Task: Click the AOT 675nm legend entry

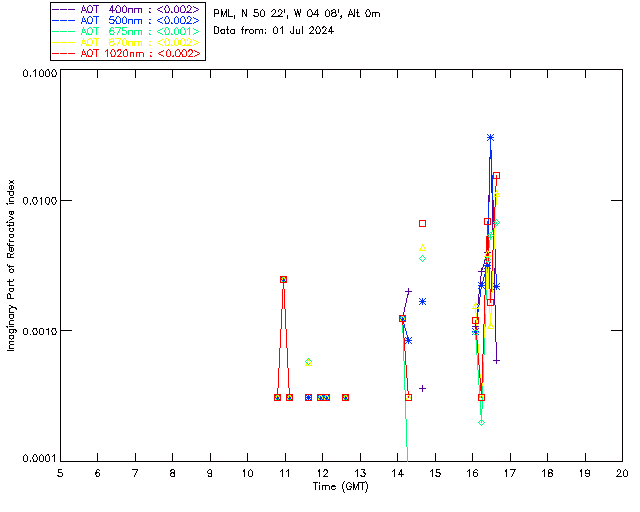Action: tap(127, 31)
